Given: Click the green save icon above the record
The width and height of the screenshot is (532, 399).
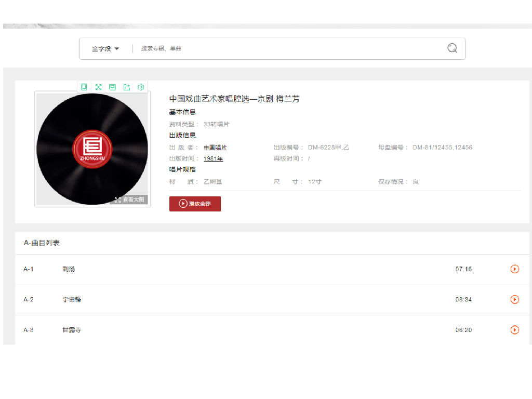Looking at the screenshot, I should click(x=112, y=87).
